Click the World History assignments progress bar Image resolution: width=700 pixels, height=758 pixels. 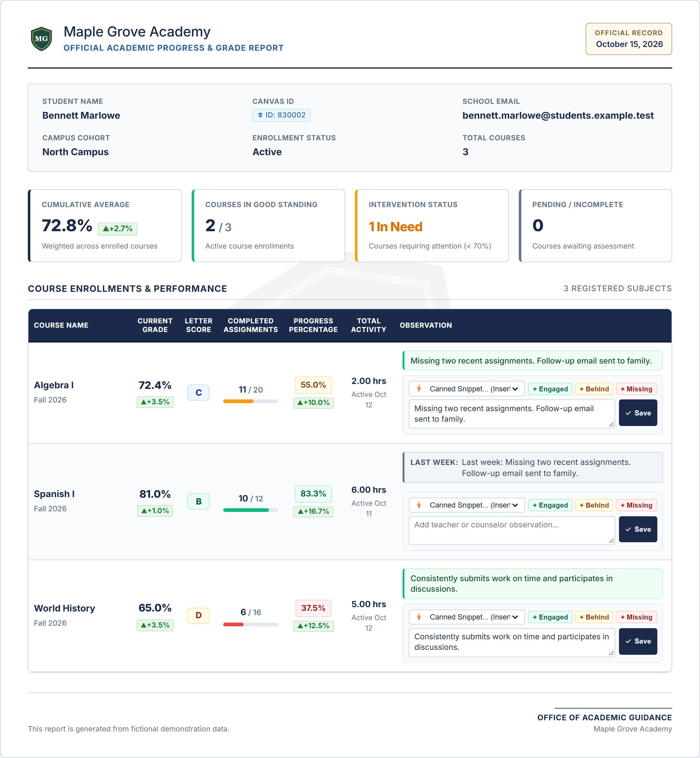pyautogui.click(x=251, y=624)
